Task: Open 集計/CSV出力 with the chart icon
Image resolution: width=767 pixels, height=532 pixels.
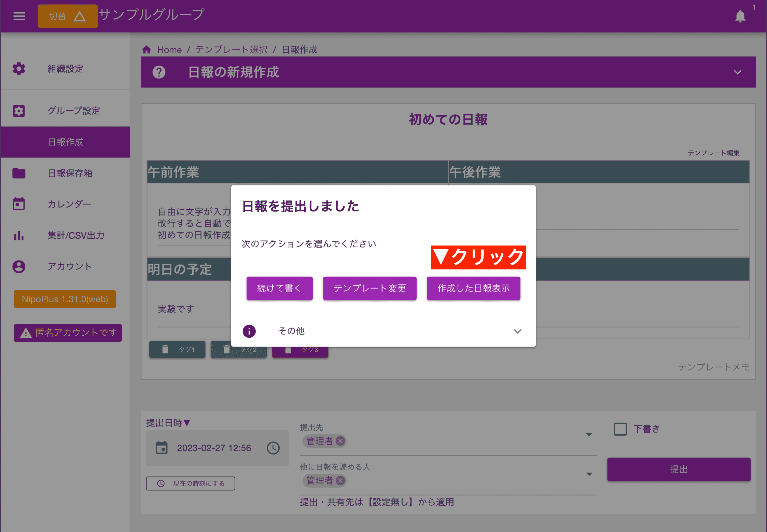Action: click(x=19, y=236)
